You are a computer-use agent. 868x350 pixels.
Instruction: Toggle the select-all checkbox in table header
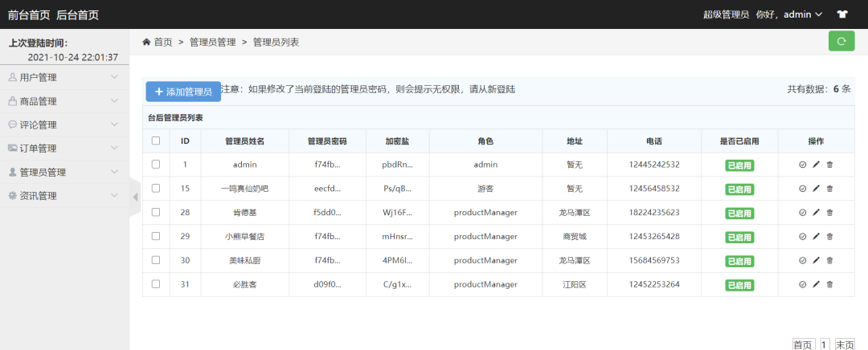coord(156,140)
